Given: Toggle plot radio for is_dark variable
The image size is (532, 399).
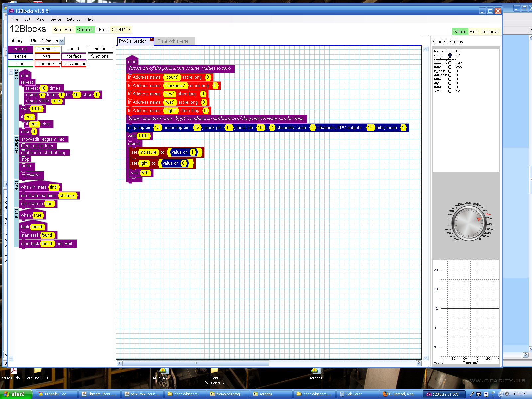Looking at the screenshot, I should [450, 71].
